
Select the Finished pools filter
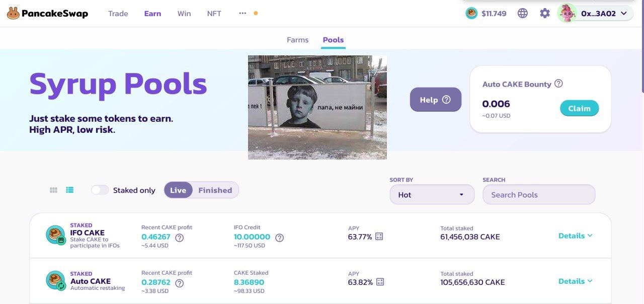[215, 190]
